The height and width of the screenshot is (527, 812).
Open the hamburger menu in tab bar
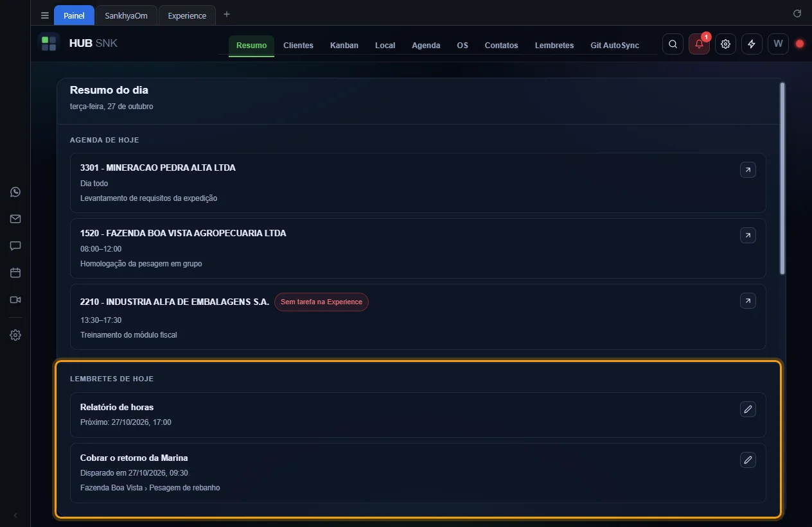point(45,15)
